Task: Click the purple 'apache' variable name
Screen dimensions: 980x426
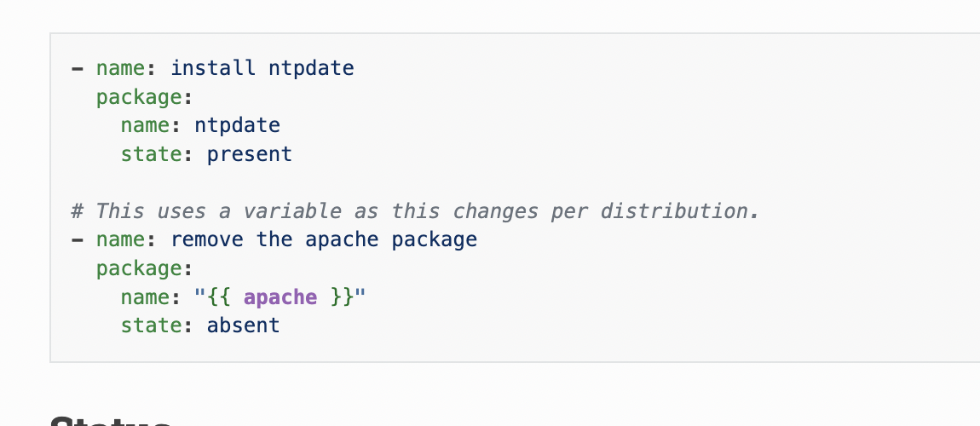Action: [280, 297]
